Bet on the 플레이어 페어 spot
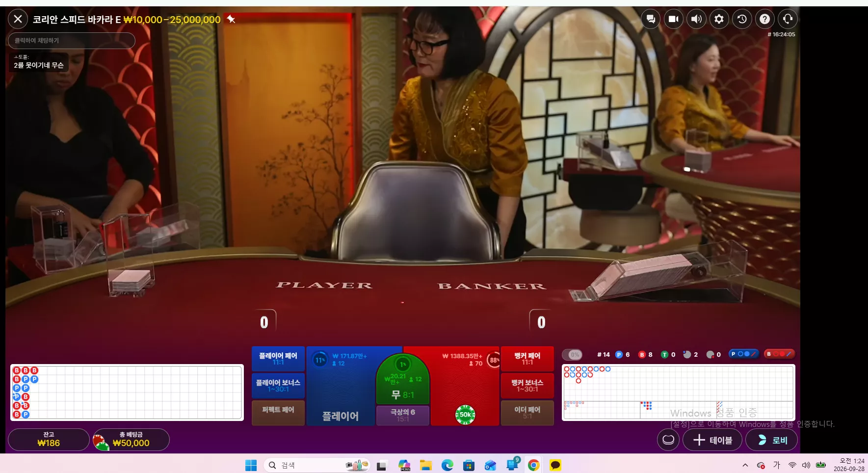The height and width of the screenshot is (473, 868). coord(278,359)
